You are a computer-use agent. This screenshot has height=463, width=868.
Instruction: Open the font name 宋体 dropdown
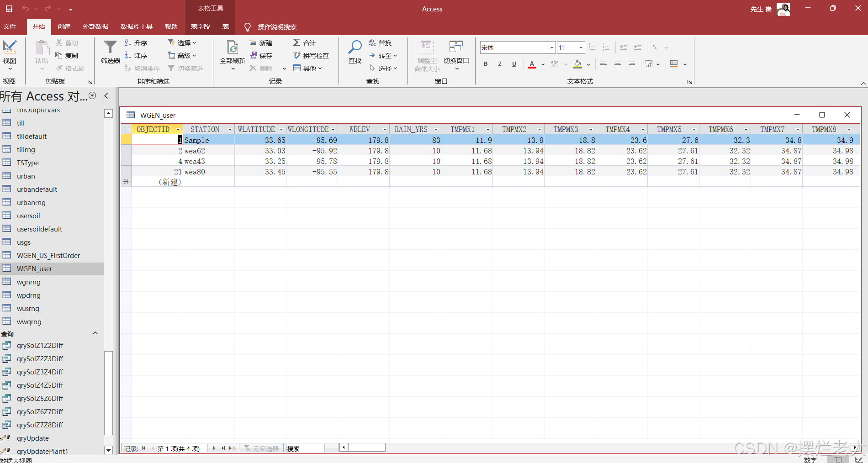[551, 47]
